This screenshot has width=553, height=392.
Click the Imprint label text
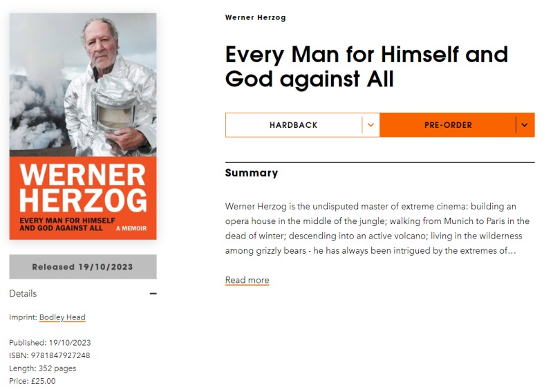[23, 317]
